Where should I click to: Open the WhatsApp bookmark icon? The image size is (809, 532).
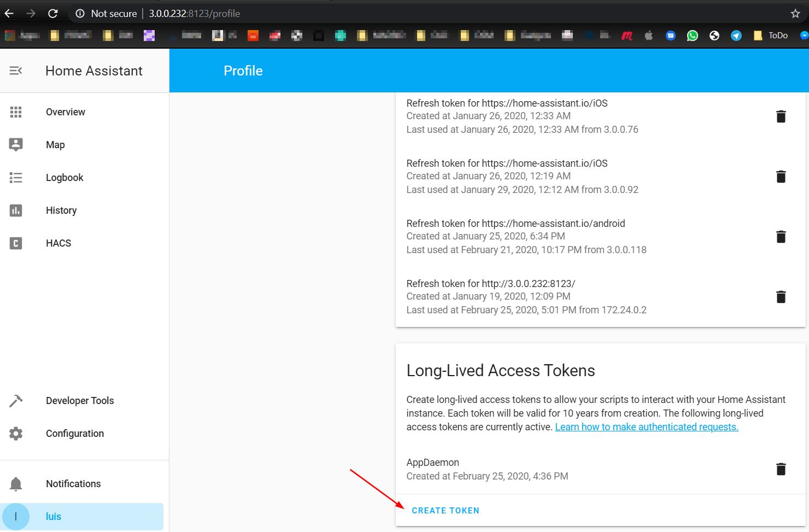692,35
